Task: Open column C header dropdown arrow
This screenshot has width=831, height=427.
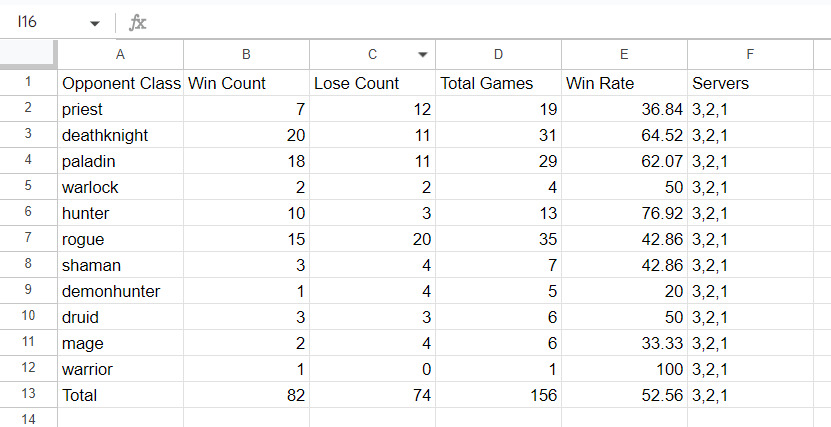Action: pos(422,55)
